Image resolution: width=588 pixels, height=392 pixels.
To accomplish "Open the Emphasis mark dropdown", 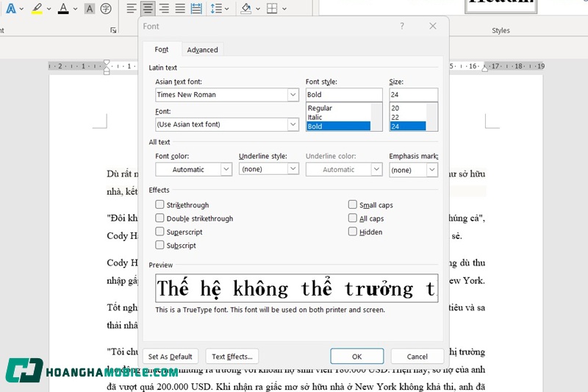I will pos(413,170).
